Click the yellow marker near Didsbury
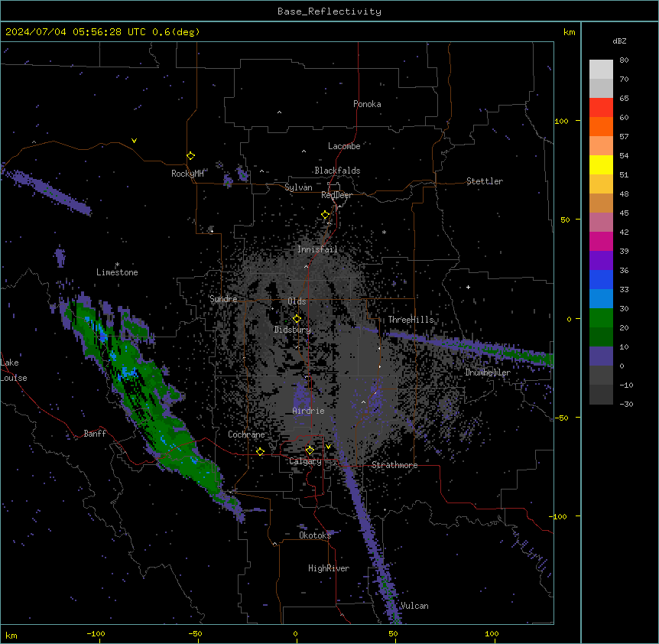This screenshot has height=644, width=659. (x=297, y=319)
